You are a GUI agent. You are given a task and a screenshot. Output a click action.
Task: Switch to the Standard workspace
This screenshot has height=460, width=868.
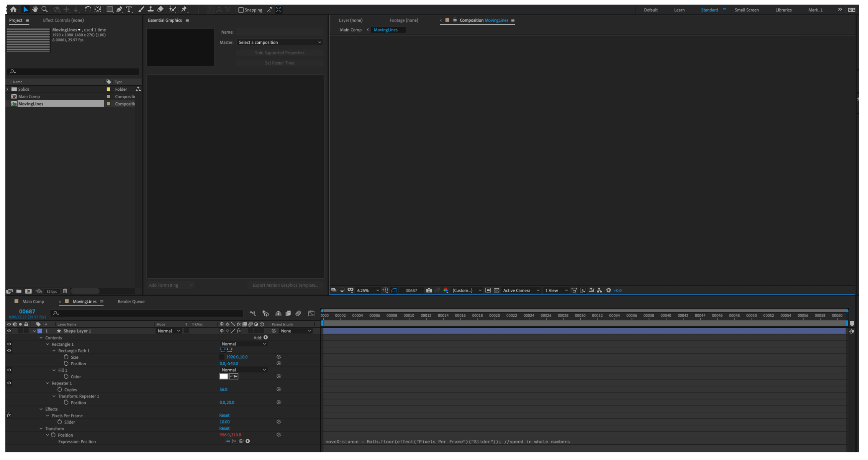[709, 10]
